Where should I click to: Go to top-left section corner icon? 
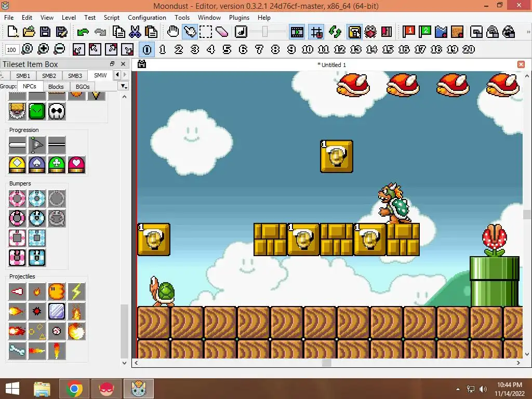click(x=95, y=49)
